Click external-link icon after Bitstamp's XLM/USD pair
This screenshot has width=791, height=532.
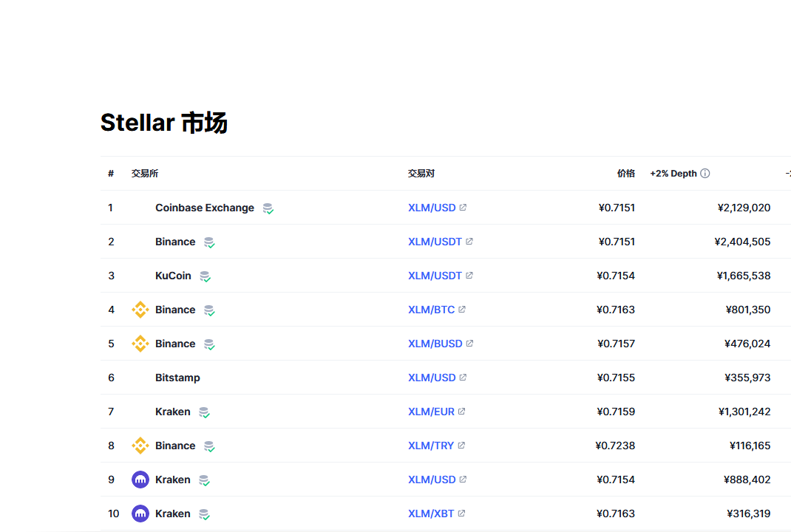click(463, 377)
